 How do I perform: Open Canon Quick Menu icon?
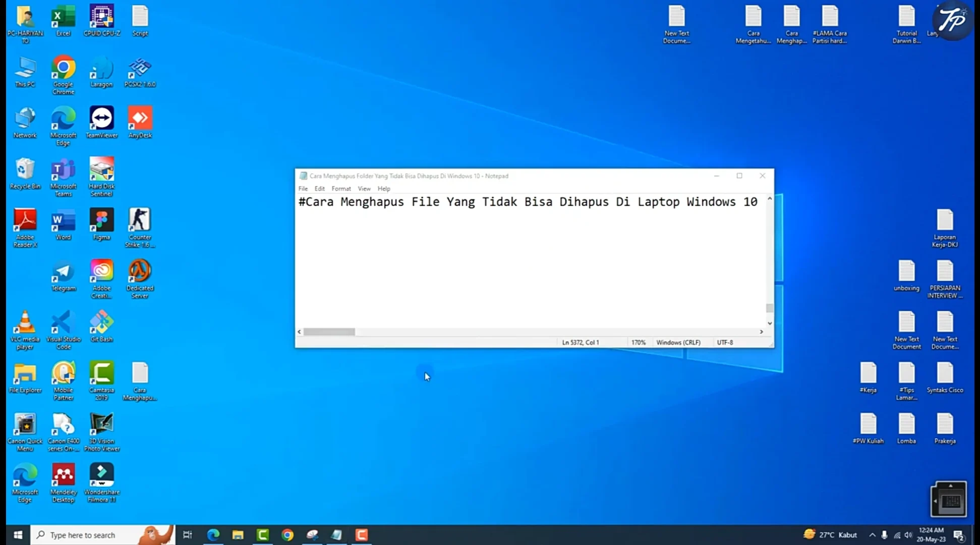(x=25, y=432)
